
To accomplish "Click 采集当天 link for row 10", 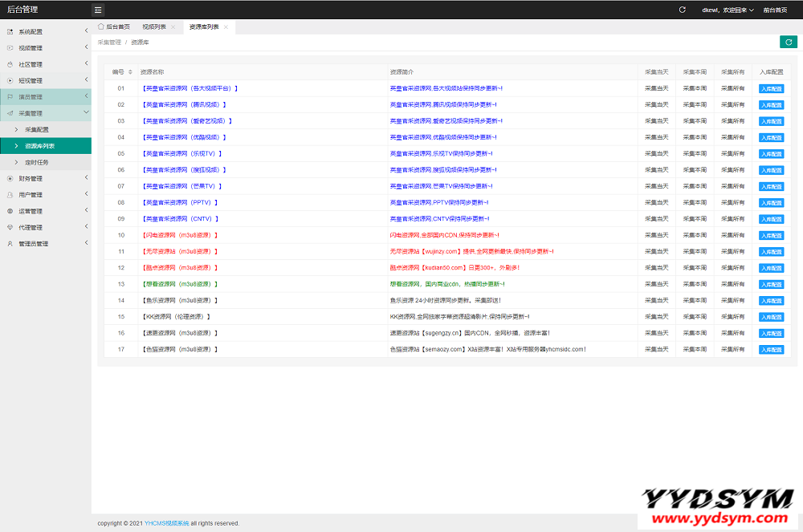I will click(656, 235).
